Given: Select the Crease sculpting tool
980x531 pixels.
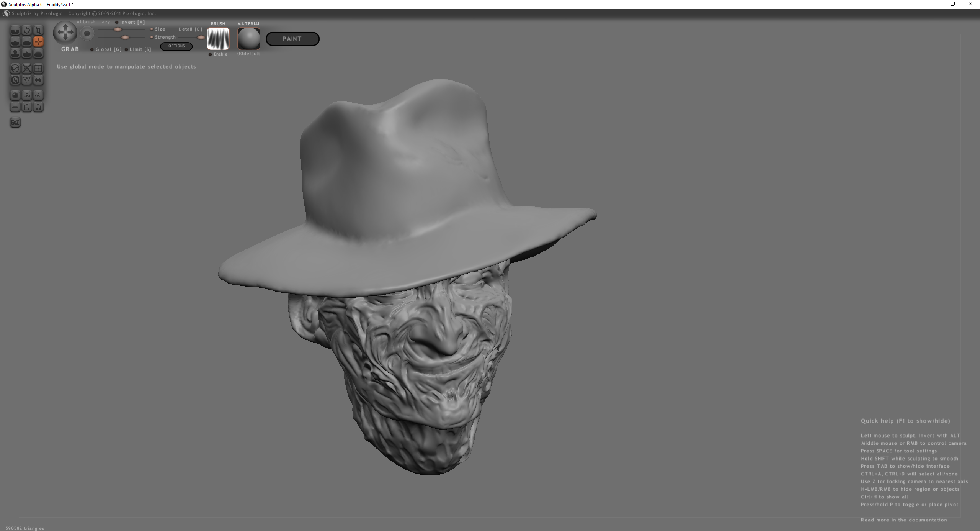Looking at the screenshot, I should (x=15, y=30).
